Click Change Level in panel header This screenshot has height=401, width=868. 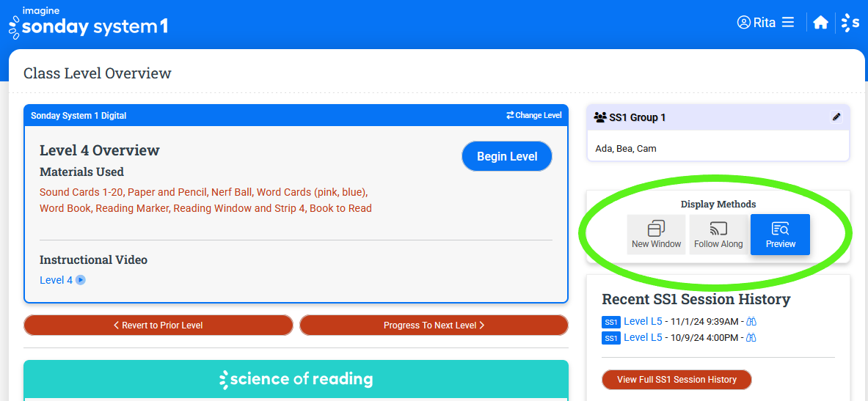coord(533,116)
